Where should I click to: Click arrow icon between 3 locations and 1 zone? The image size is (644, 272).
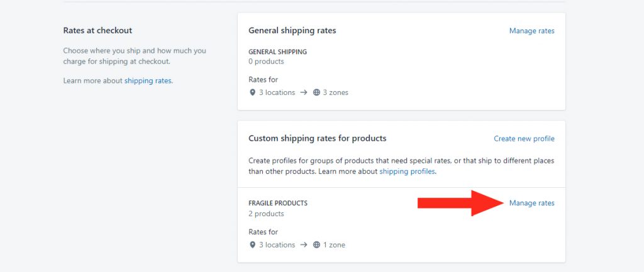[304, 245]
